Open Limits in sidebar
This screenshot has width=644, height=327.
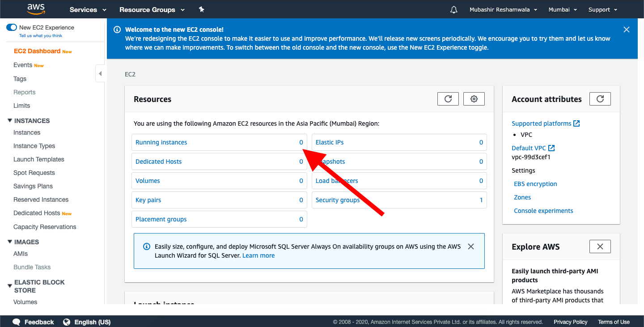[22, 106]
